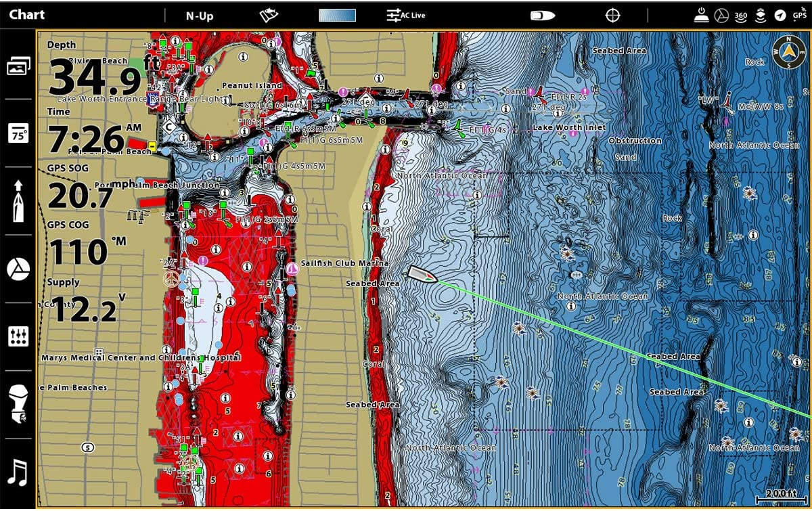The width and height of the screenshot is (812, 511).
Task: Open the AC Live settings panel
Action: tap(406, 14)
